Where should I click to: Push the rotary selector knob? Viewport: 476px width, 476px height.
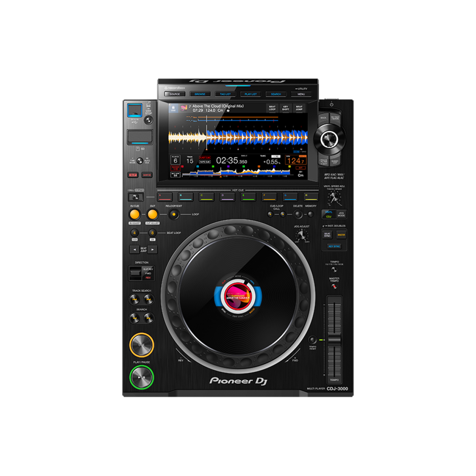click(329, 139)
